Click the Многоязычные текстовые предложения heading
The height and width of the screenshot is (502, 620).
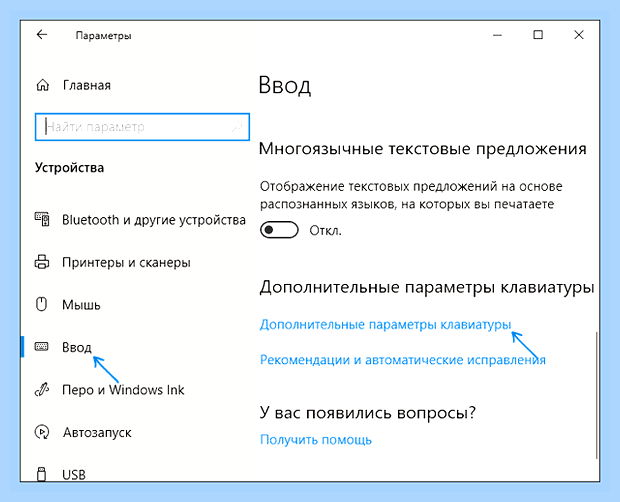pyautogui.click(x=422, y=149)
